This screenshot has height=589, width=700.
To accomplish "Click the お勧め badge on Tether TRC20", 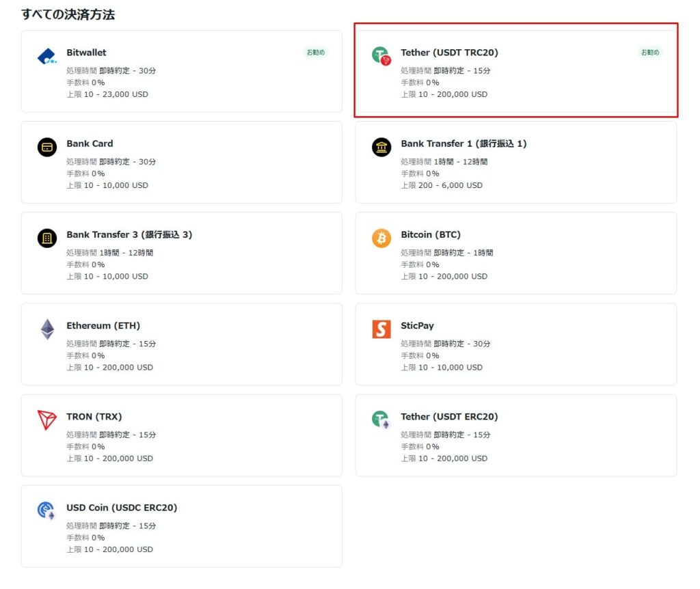I will pos(649,52).
